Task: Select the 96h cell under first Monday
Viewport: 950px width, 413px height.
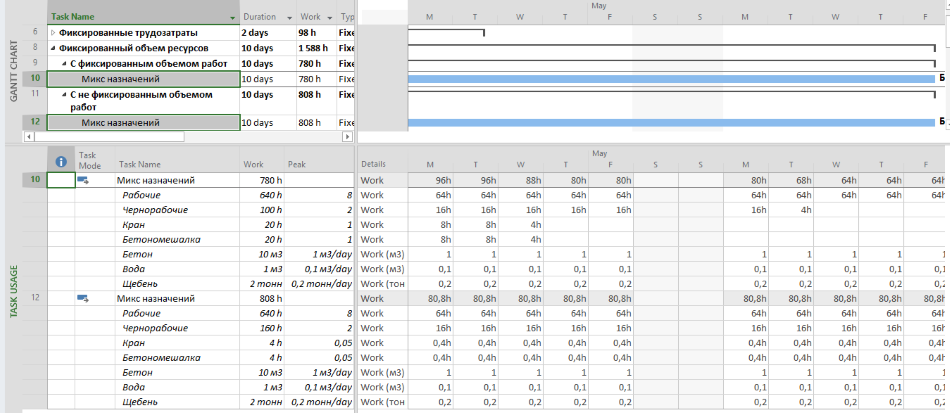Action: (430, 180)
